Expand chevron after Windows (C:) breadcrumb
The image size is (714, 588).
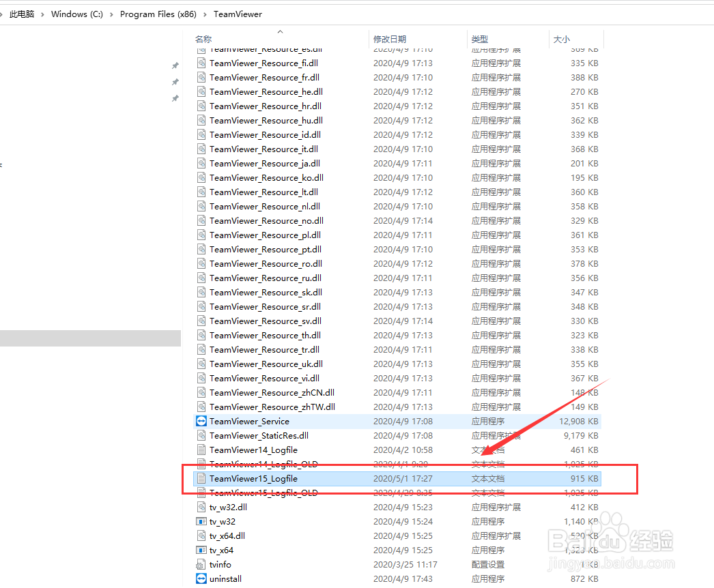[111, 14]
